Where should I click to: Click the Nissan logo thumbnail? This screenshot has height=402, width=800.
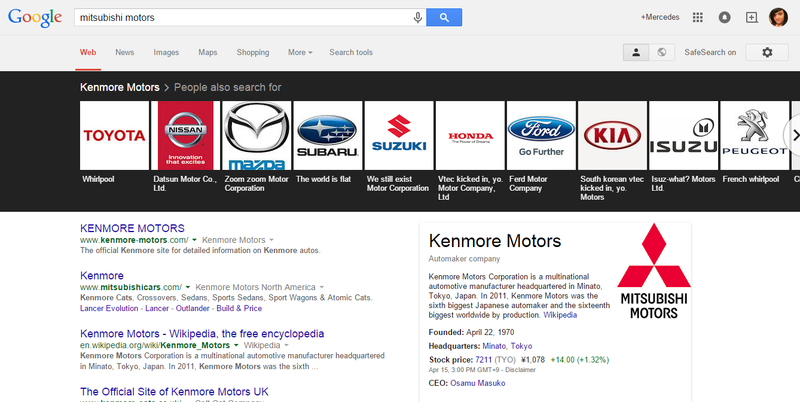click(x=186, y=135)
